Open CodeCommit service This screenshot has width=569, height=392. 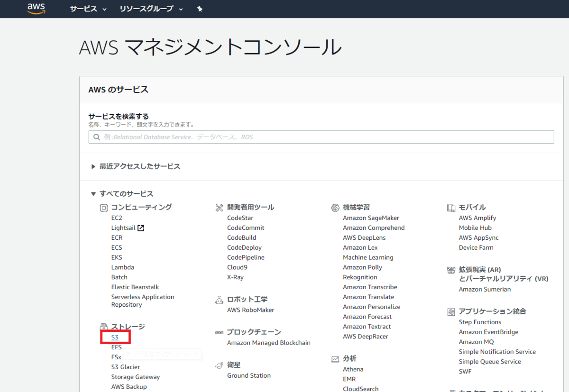coord(246,228)
